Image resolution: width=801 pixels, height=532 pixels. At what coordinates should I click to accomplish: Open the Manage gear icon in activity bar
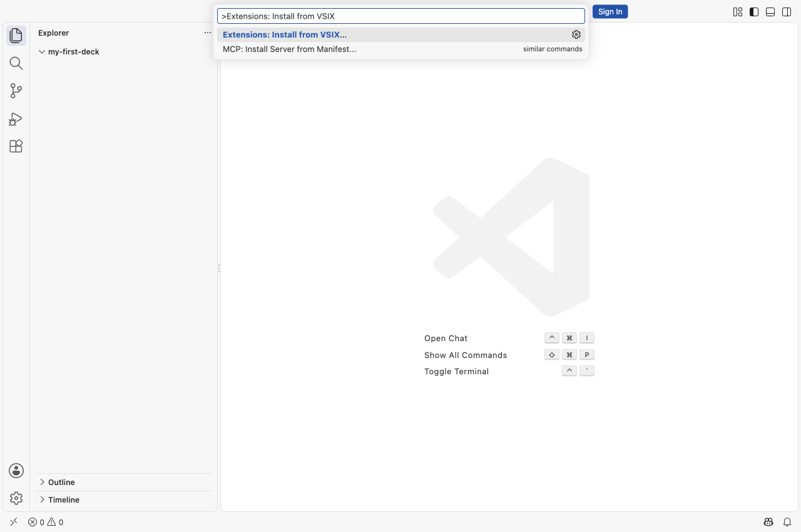click(x=16, y=498)
